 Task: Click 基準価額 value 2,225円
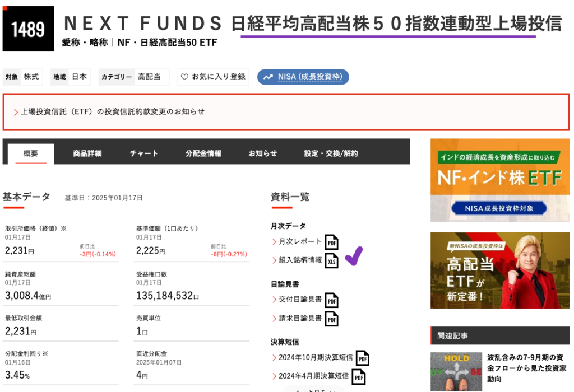(x=150, y=251)
